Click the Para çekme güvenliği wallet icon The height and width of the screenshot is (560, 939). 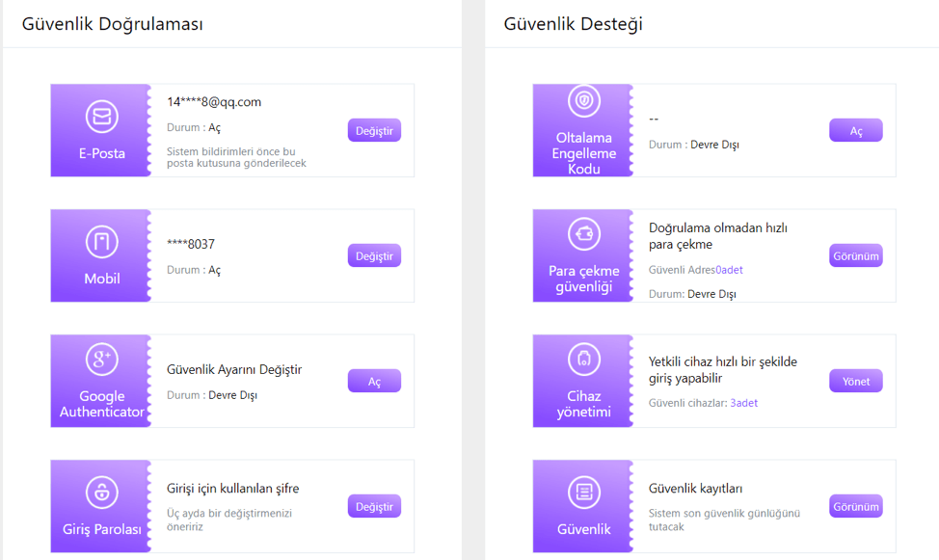pyautogui.click(x=583, y=234)
